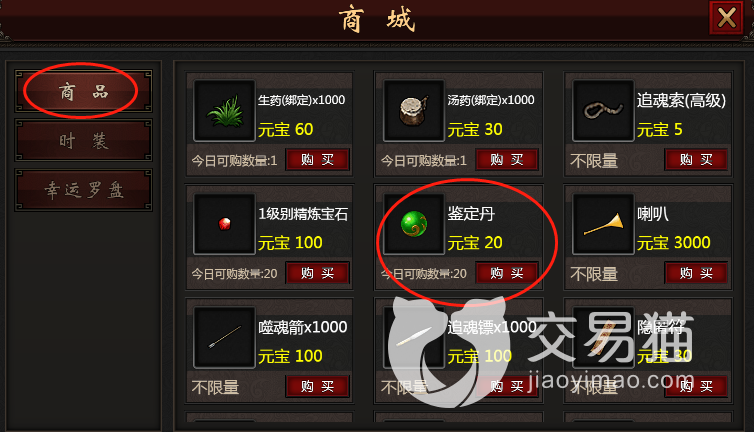This screenshot has height=432, width=754.
Task: Buy the 喇叭 for 3000 yuanbao
Action: point(696,273)
